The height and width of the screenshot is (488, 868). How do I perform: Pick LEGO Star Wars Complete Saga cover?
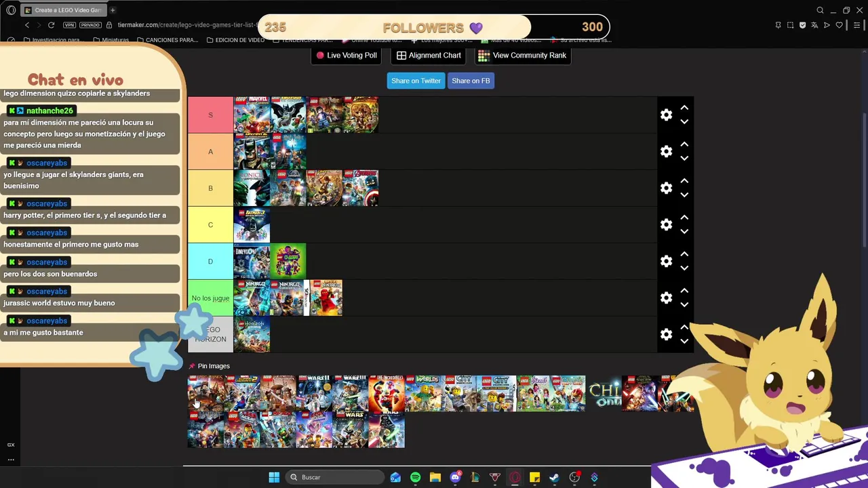(350, 430)
